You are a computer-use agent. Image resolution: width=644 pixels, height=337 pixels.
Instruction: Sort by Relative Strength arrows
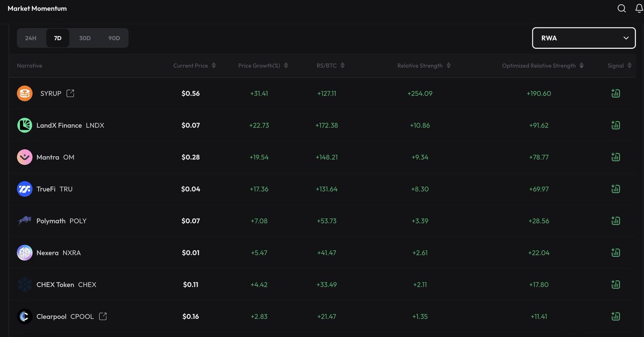(x=449, y=65)
